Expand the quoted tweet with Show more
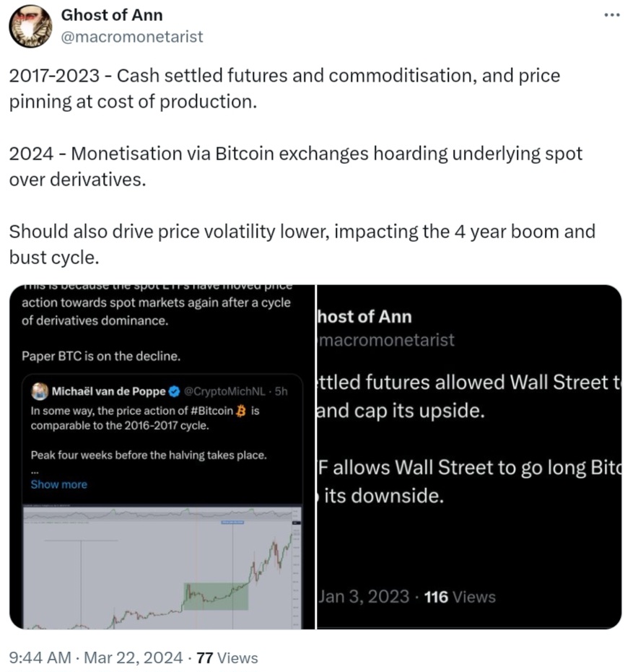Viewport: 638px width, 672px height. (58, 484)
